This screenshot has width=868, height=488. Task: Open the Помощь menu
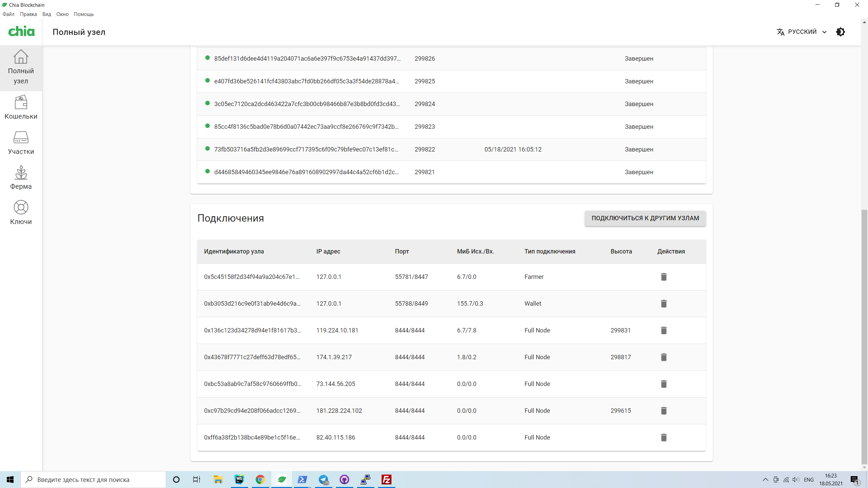[83, 14]
